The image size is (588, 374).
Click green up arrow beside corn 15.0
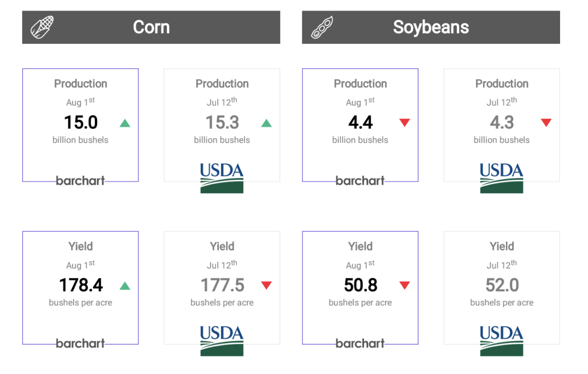click(x=125, y=123)
